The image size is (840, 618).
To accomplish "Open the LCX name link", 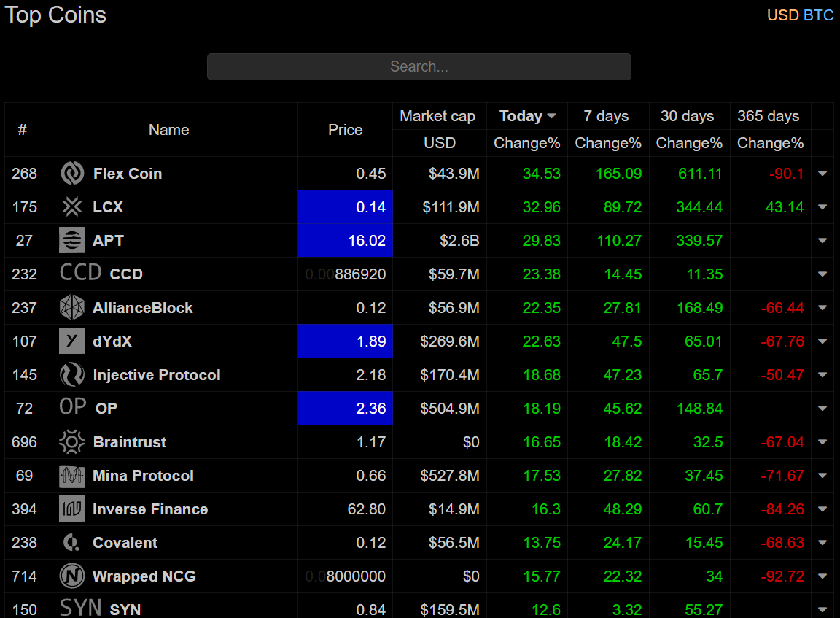I will (108, 207).
